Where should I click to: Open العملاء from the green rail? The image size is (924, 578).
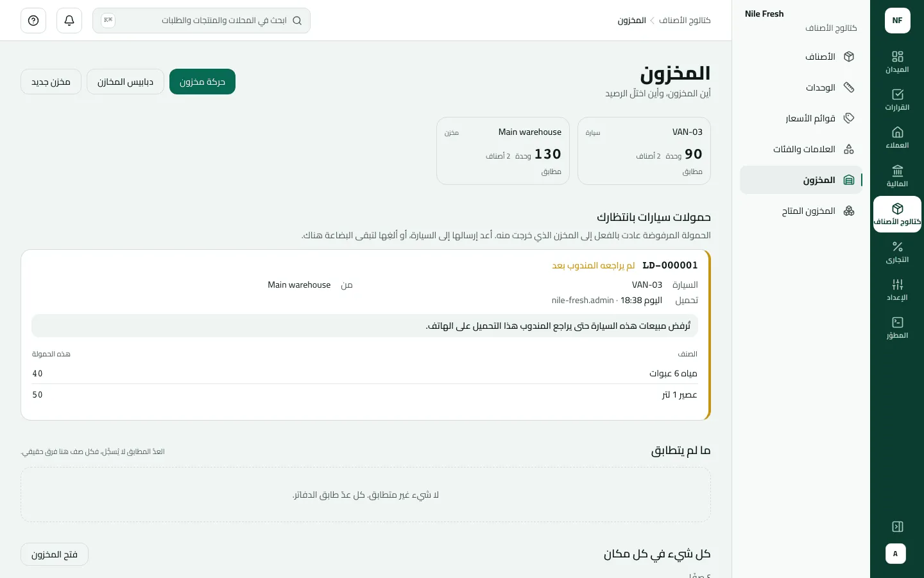897,138
